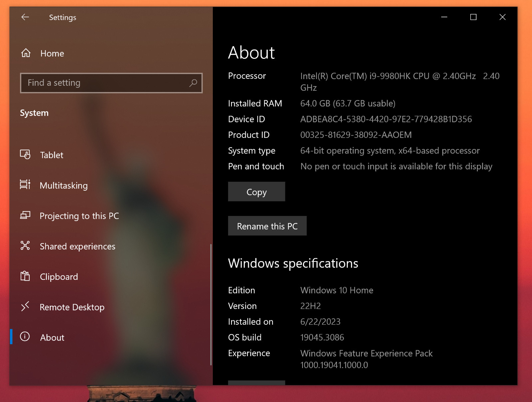
Task: Open Home via the house icon
Action: (x=26, y=53)
